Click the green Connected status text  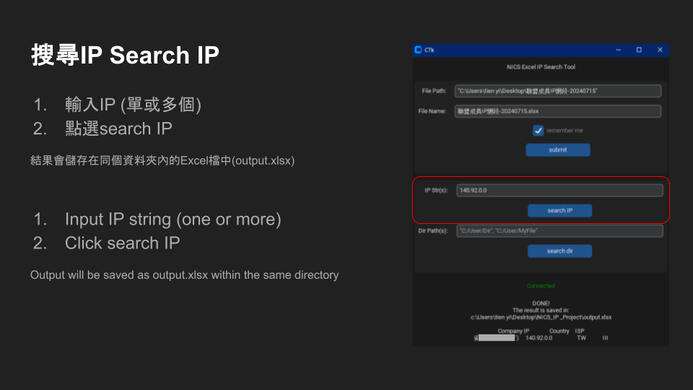[x=541, y=286]
